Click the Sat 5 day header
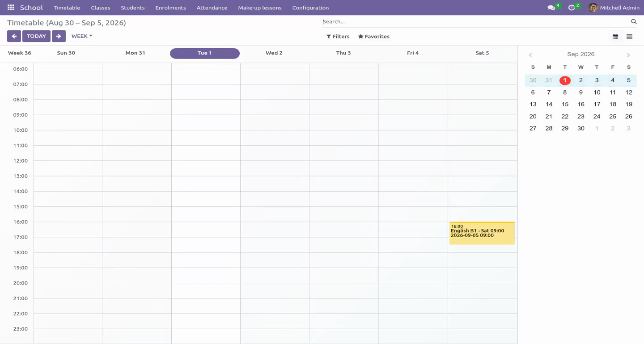 (482, 53)
